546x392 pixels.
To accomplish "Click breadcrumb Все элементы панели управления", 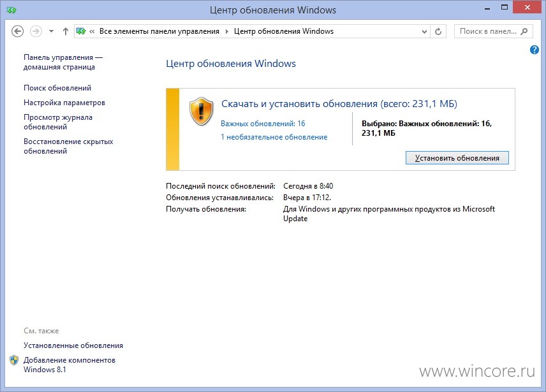I will [x=159, y=31].
